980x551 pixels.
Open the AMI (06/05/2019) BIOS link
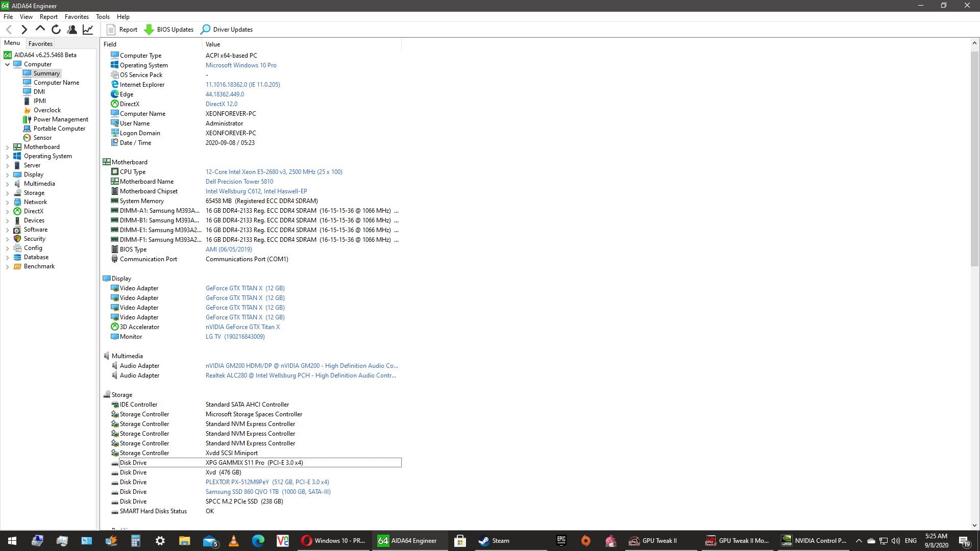pos(229,249)
